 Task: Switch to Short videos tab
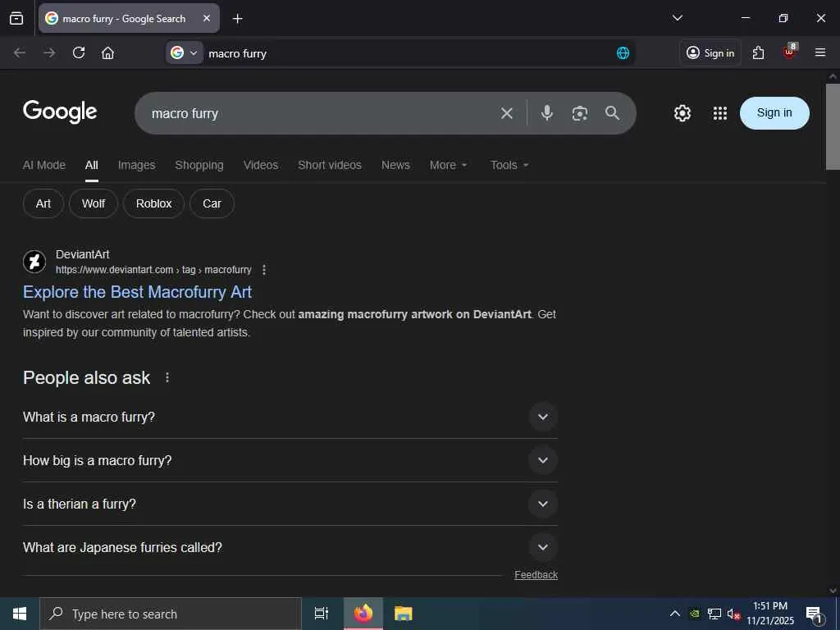click(330, 165)
